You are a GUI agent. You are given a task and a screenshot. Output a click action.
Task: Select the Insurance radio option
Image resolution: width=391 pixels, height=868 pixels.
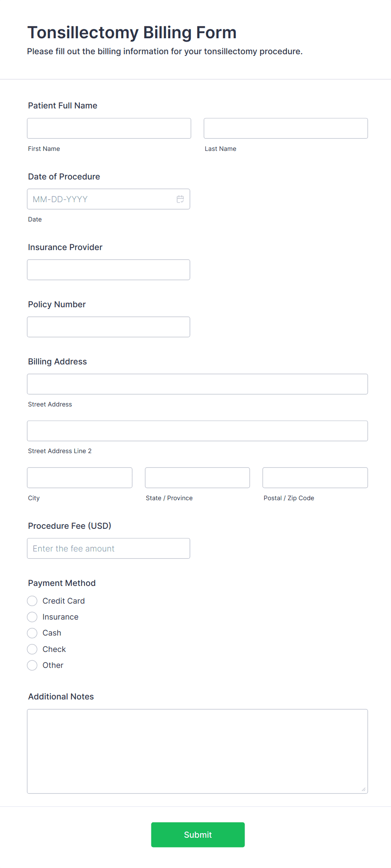(32, 617)
